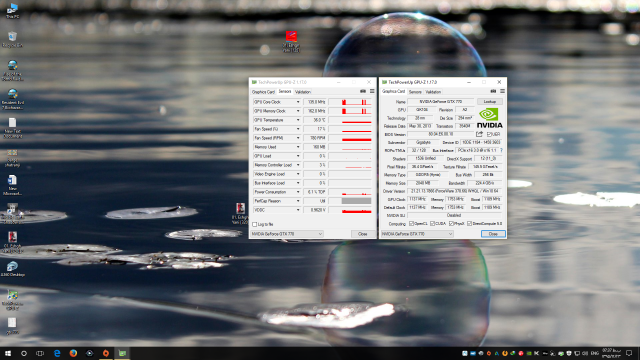This screenshot has height=360, width=640.
Task: Click the GPU name field NVIDIA GeForce GTX 770
Action: (440, 102)
